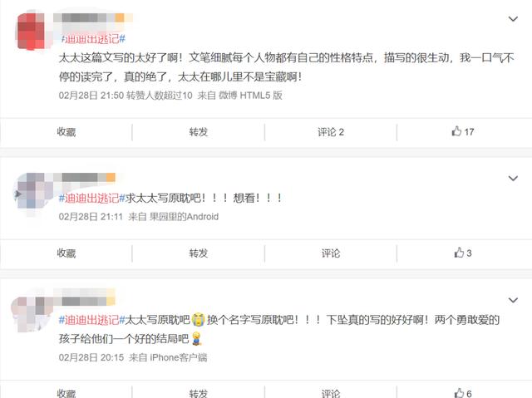Expand the second post's chevron menu
Image resolution: width=532 pixels, height=398 pixels.
[513, 179]
